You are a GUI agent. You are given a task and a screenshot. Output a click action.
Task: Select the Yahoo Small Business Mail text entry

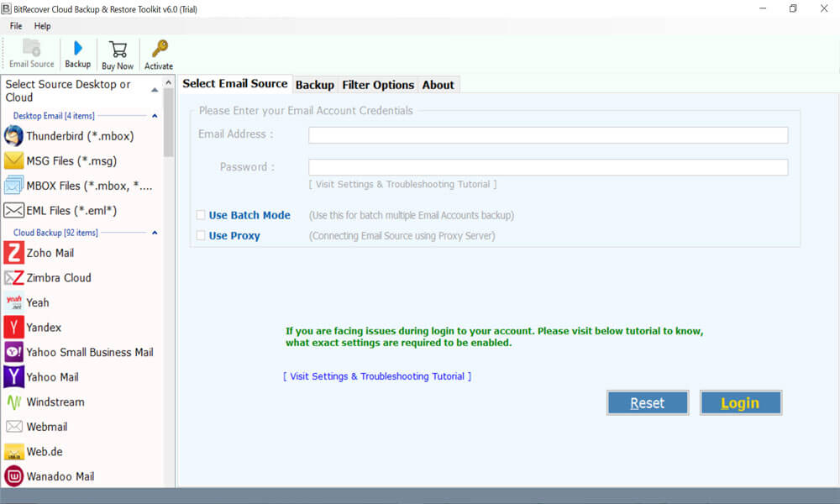click(90, 353)
